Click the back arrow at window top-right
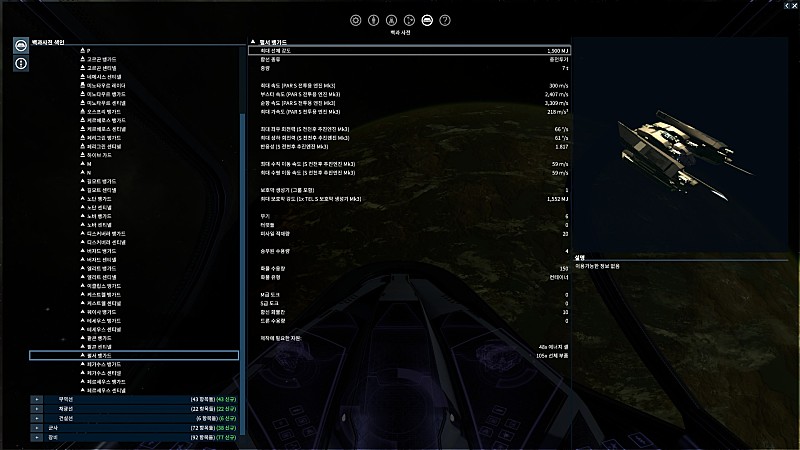Image resolution: width=800 pixels, height=450 pixels. (x=787, y=5)
